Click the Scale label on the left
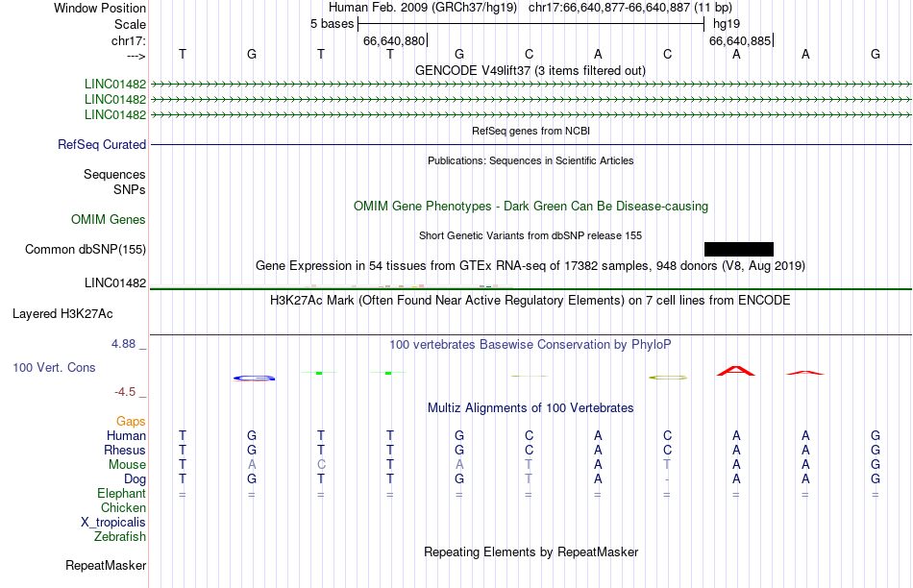The width and height of the screenshot is (913, 588). pos(130,24)
